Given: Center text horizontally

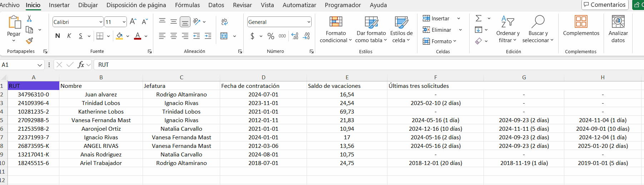Looking at the screenshot, I should coord(174,36).
